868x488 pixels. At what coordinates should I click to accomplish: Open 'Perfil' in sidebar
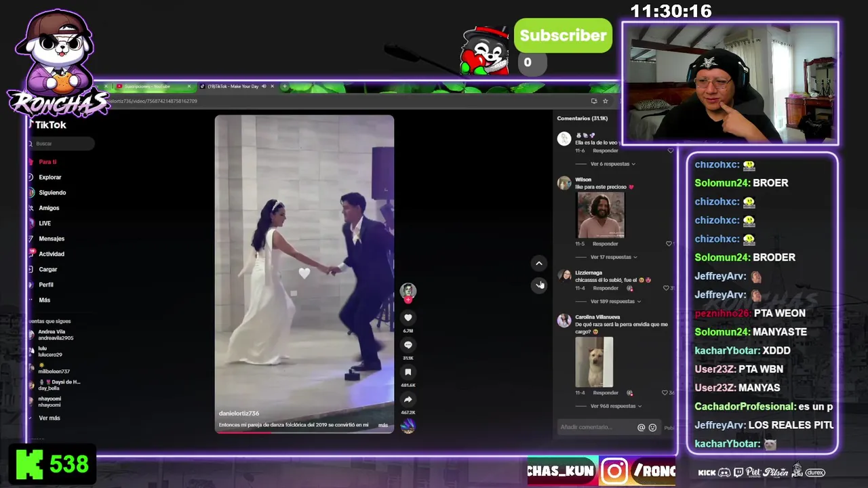coord(45,285)
